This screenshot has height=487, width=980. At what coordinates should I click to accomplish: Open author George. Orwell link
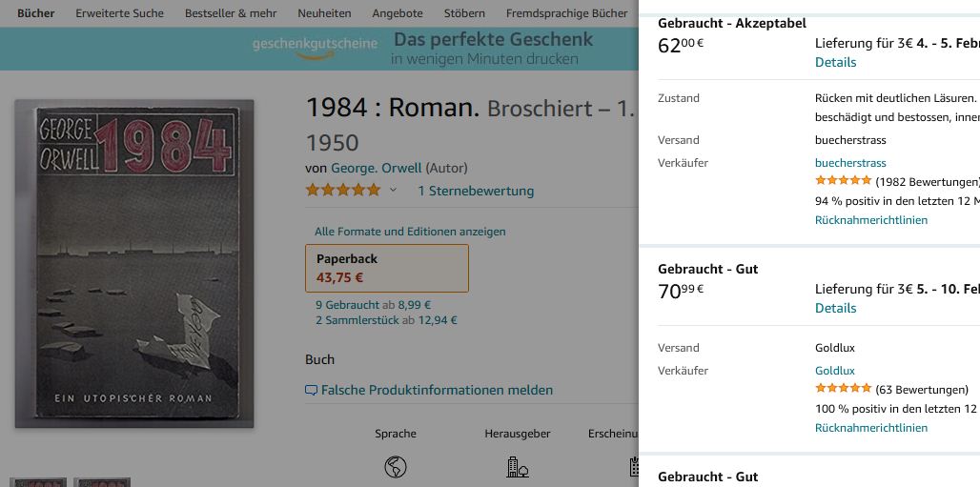376,168
